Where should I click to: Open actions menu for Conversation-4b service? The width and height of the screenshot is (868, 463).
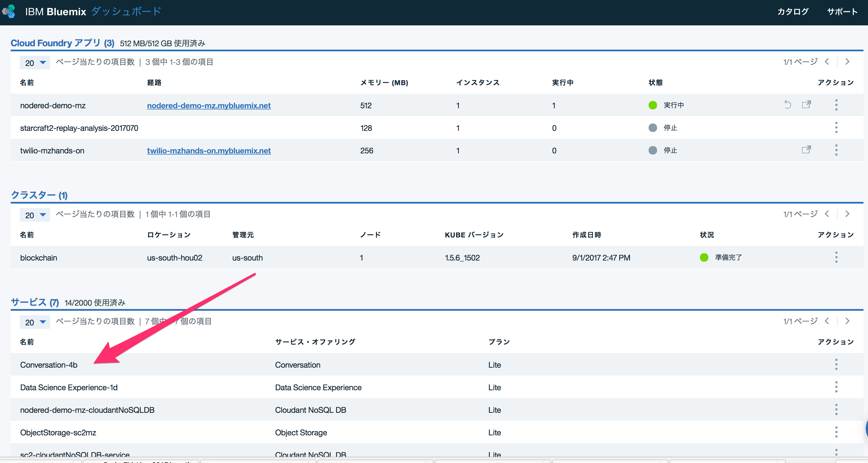[x=836, y=365]
